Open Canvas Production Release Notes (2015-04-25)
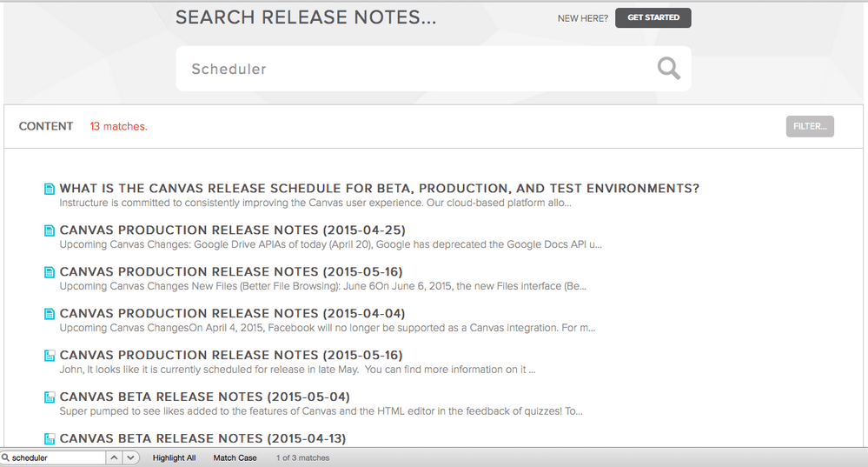Viewport: 868px width, 467px height. click(x=232, y=230)
